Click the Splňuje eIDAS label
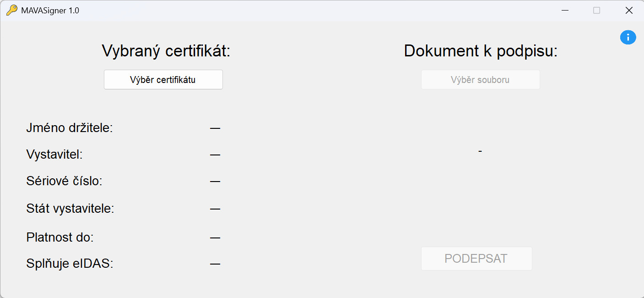This screenshot has height=298, width=644. click(70, 264)
